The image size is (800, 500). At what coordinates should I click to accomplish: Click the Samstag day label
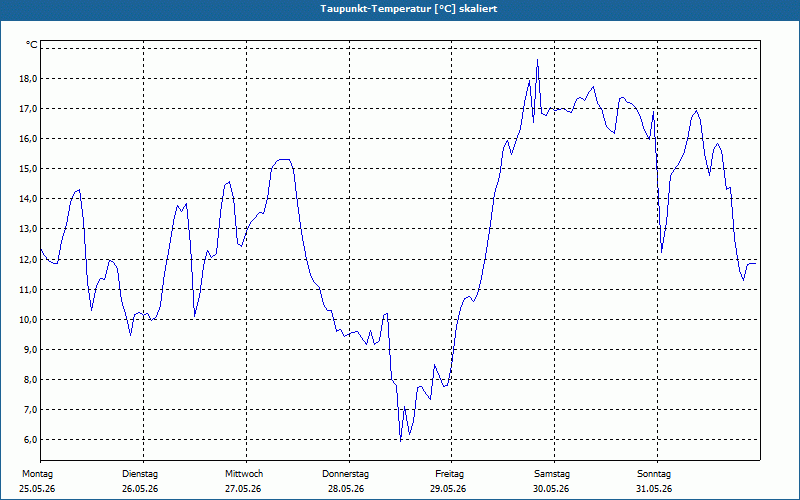pyautogui.click(x=552, y=474)
